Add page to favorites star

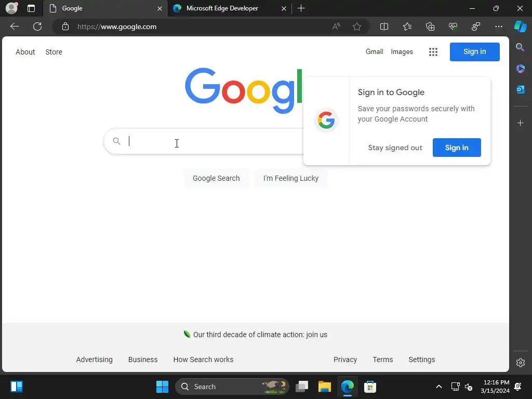[x=356, y=26]
